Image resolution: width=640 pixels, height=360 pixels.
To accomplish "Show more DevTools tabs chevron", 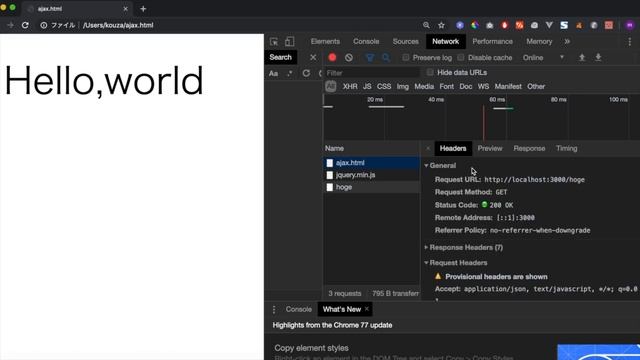I will click(567, 42).
